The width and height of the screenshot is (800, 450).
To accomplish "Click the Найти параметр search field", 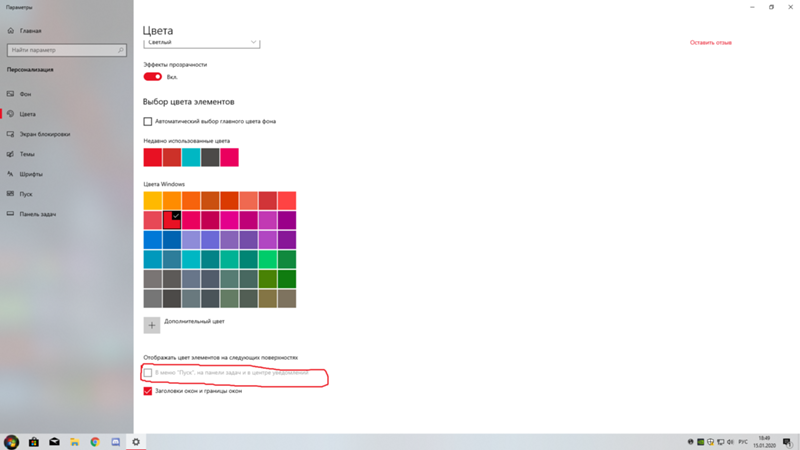I will pos(67,50).
